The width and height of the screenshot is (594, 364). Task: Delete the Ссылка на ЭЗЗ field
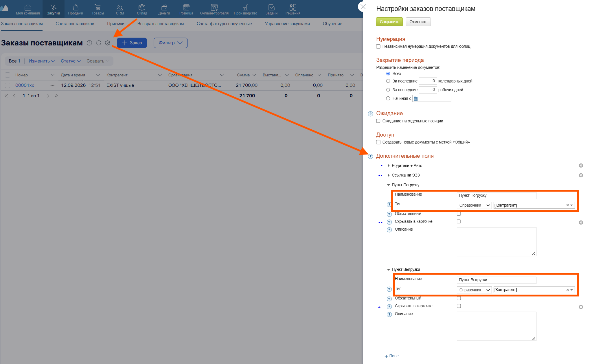click(581, 175)
